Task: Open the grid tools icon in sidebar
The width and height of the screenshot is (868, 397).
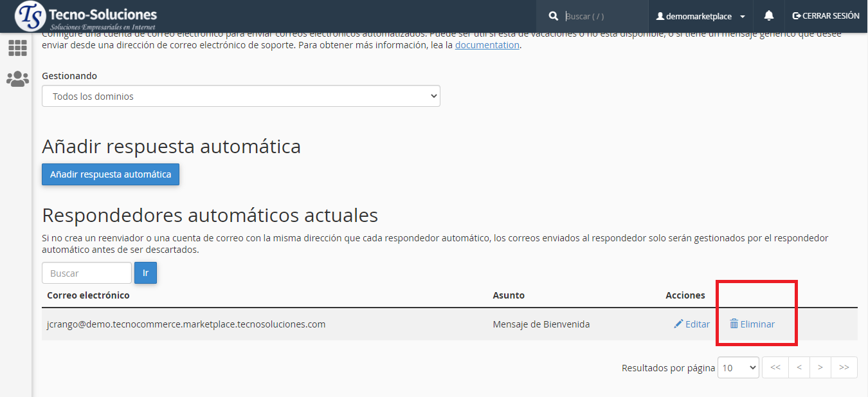Action: 17,48
